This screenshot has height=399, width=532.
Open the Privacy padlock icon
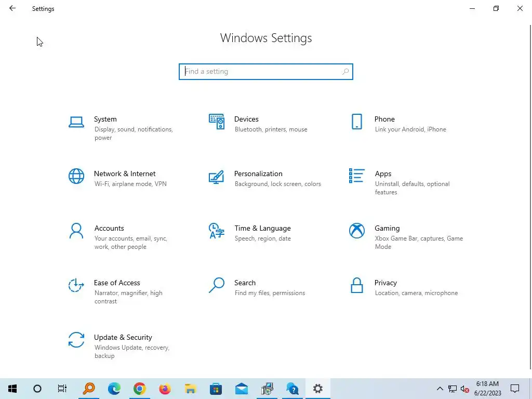pos(356,285)
